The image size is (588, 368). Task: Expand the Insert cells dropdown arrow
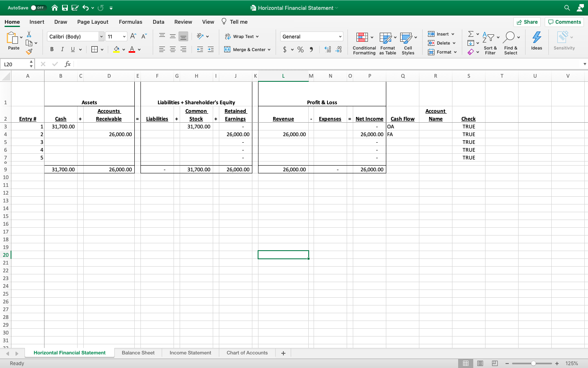pyautogui.click(x=453, y=34)
